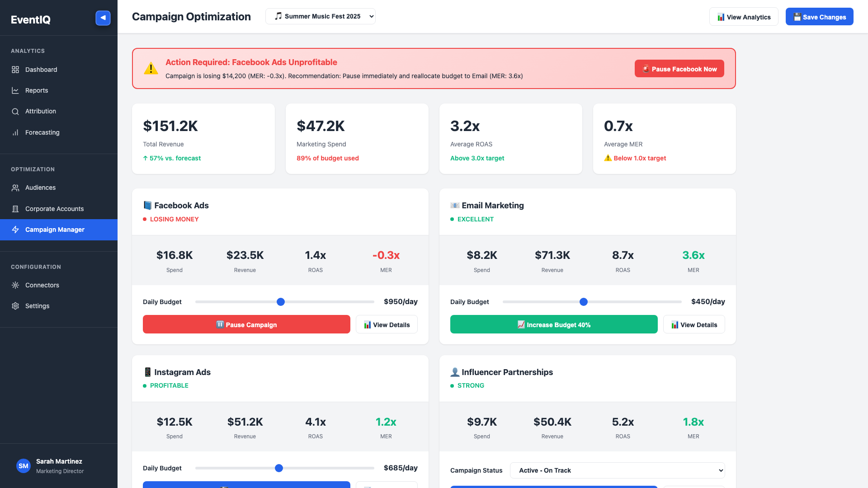Collapse the sidebar with the arrow toggle

(x=103, y=18)
